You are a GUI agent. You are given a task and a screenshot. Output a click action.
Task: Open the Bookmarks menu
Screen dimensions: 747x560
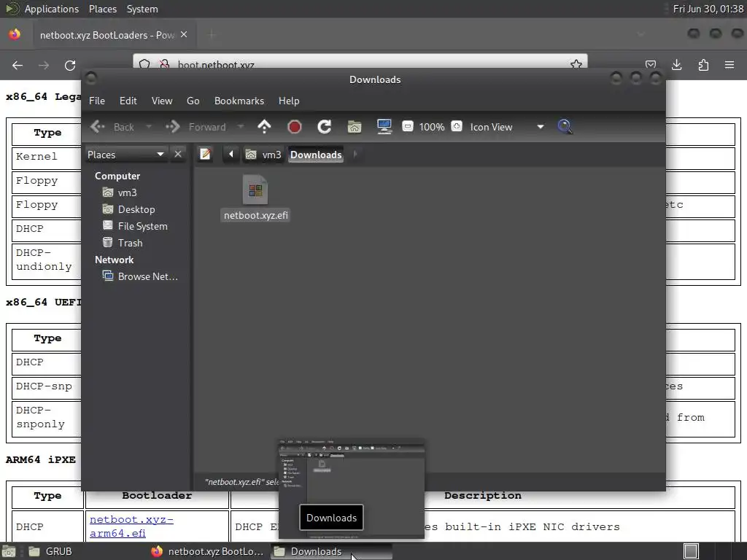[239, 101]
